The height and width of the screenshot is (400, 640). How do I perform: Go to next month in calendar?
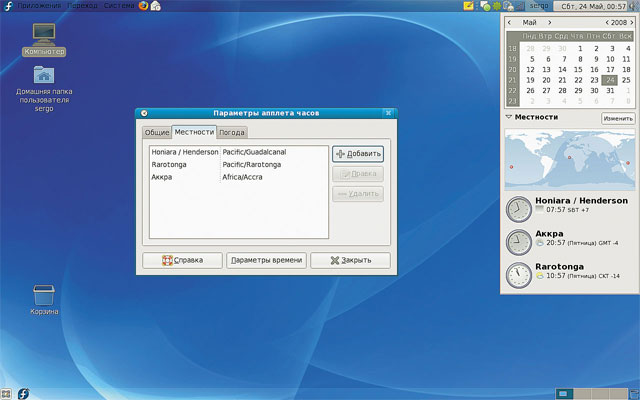549,23
